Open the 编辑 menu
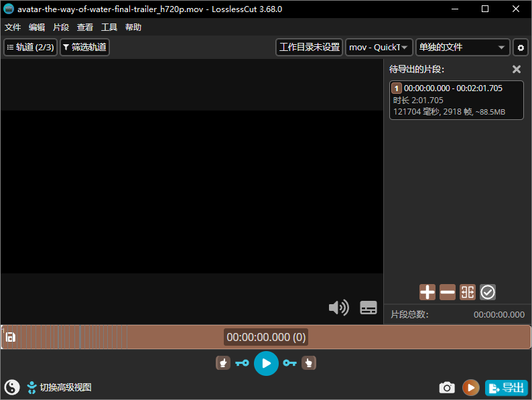 pos(37,27)
